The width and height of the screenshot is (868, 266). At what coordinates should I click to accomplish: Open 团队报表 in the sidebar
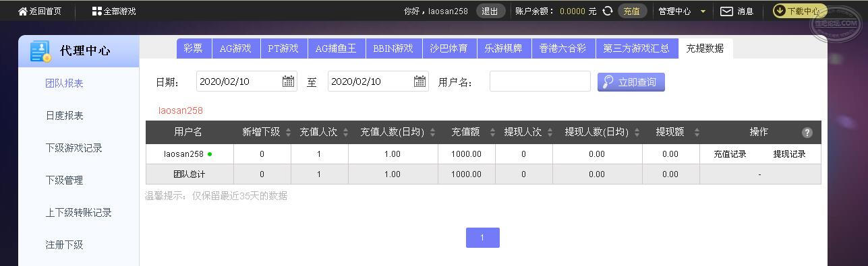coord(64,83)
